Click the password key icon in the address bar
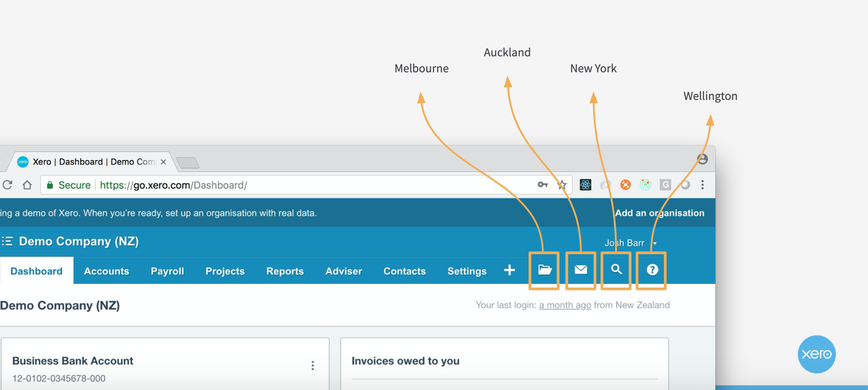The height and width of the screenshot is (390, 868). pos(542,185)
